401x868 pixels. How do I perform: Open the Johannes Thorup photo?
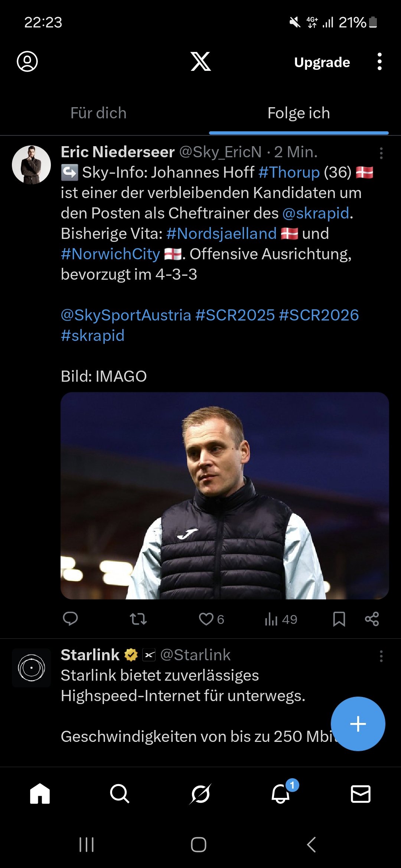225,496
